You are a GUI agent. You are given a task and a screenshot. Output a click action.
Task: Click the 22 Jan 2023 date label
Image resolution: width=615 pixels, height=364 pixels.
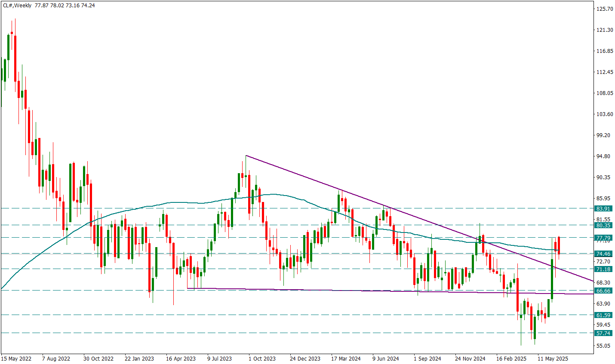pos(139,358)
